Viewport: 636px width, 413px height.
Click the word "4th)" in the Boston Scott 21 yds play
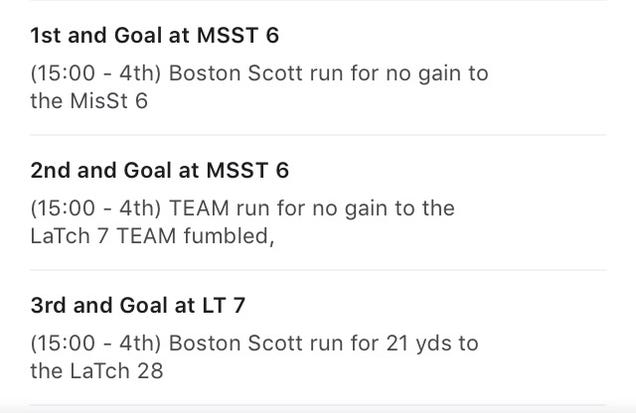click(x=140, y=343)
